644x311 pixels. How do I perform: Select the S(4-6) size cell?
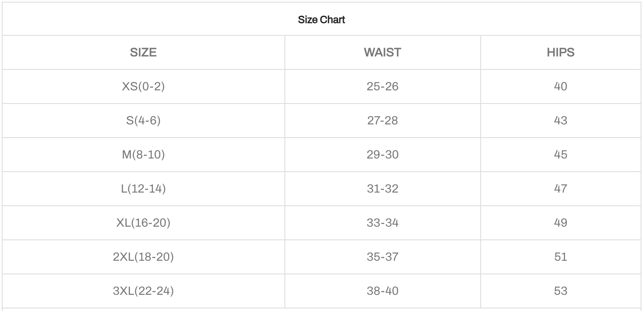[143, 121]
